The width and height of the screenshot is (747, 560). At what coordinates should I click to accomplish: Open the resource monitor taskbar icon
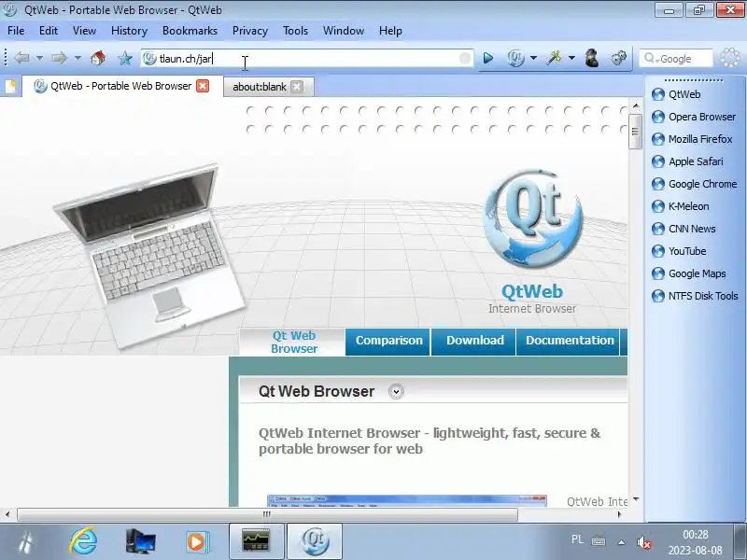[256, 541]
